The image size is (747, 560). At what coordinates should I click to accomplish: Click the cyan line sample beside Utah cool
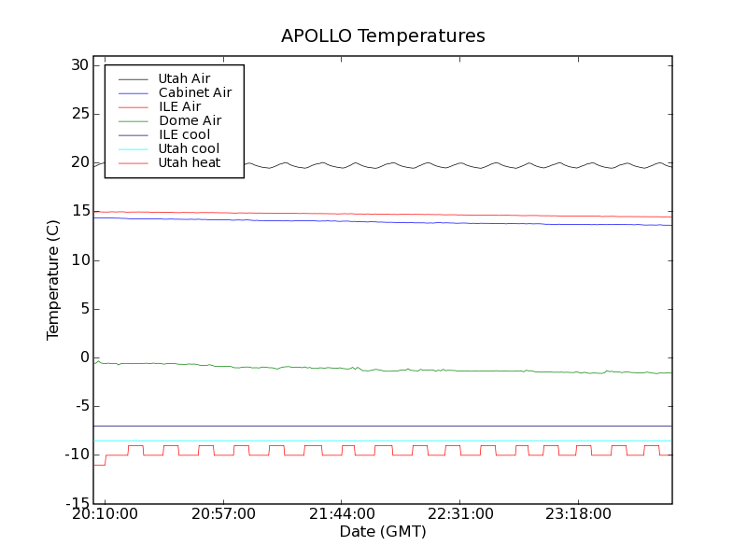coord(132,149)
